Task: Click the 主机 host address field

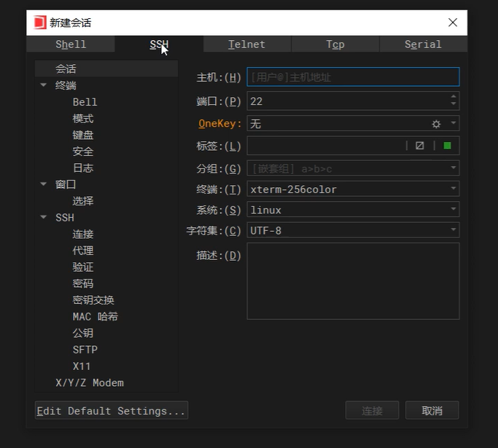Action: pyautogui.click(x=353, y=76)
